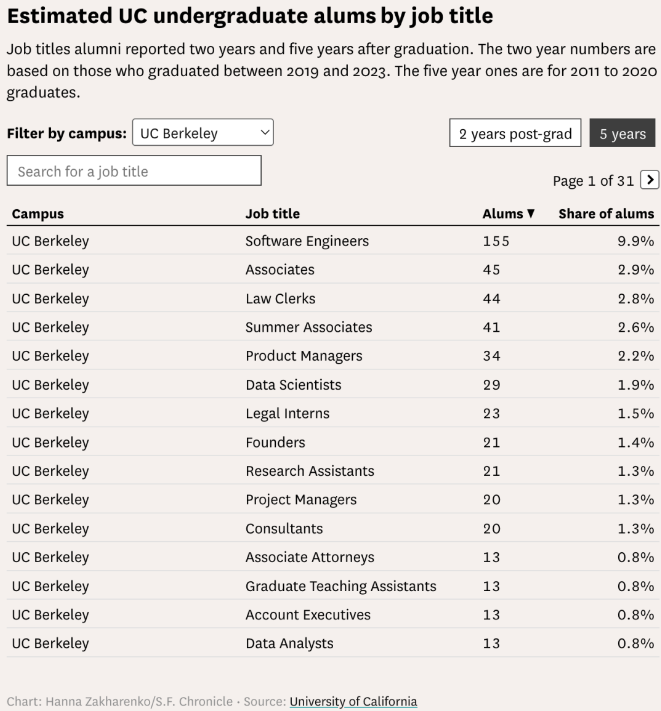This screenshot has height=711, width=661.
Task: Click the Law Clerks job title
Action: click(x=280, y=298)
